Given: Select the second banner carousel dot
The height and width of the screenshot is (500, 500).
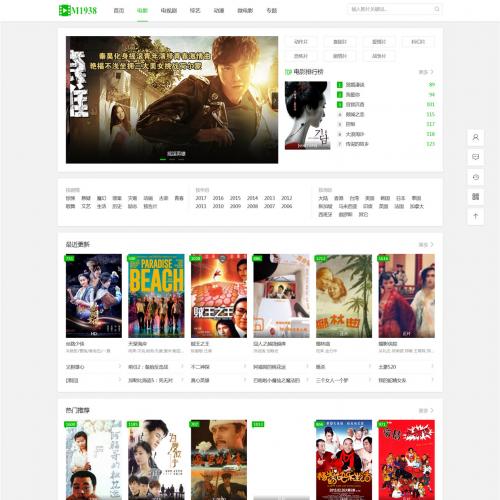Looking at the screenshot, I should point(172,160).
